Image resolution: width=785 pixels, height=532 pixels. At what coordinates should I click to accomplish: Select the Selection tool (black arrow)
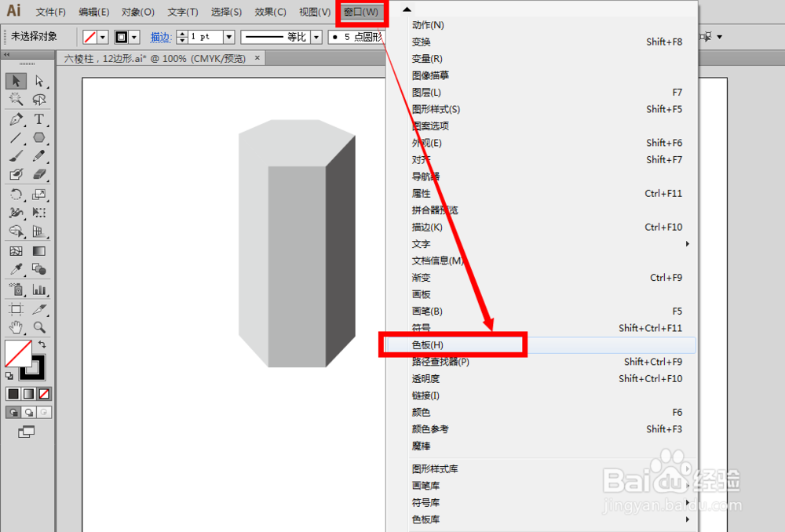(x=16, y=81)
